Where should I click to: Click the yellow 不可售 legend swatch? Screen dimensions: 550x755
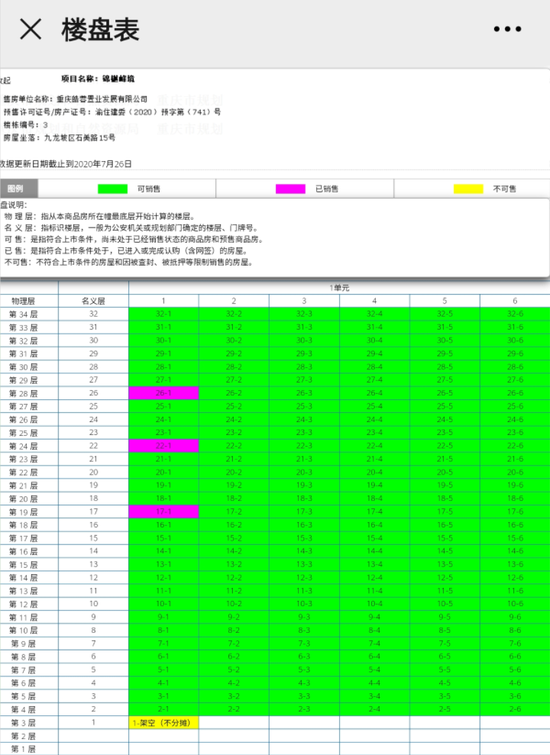coord(468,189)
